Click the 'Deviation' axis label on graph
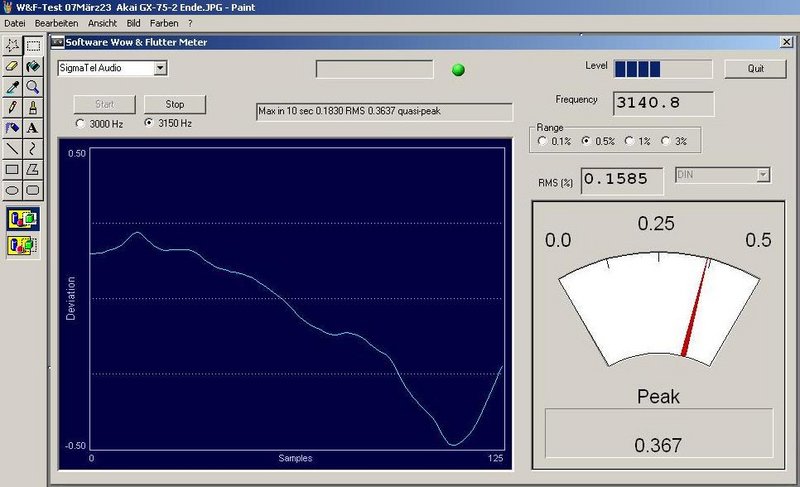Viewport: 800px width, 487px height. [70, 298]
